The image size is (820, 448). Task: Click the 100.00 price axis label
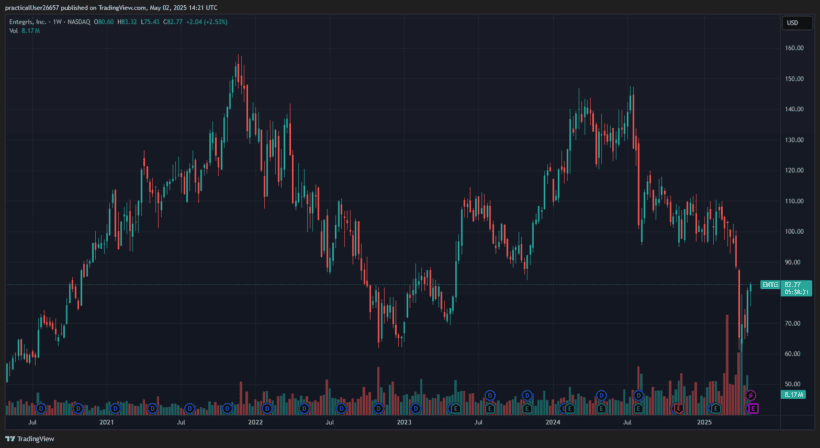point(794,232)
